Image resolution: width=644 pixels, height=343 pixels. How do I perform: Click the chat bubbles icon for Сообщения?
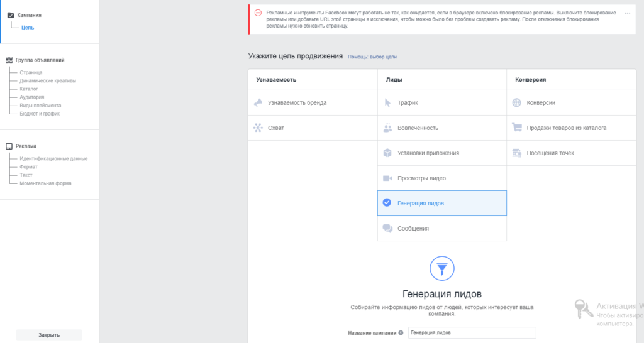coord(387,228)
